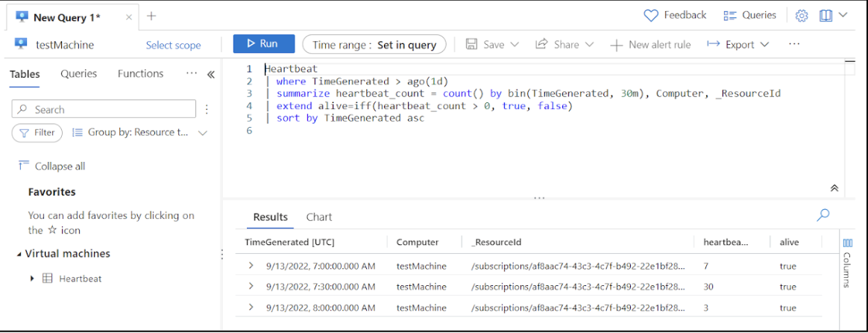Select the New Query 1 tab

(67, 16)
